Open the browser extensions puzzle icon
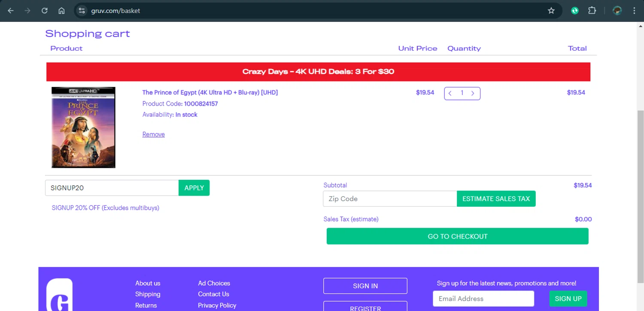This screenshot has width=644, height=311. point(592,11)
